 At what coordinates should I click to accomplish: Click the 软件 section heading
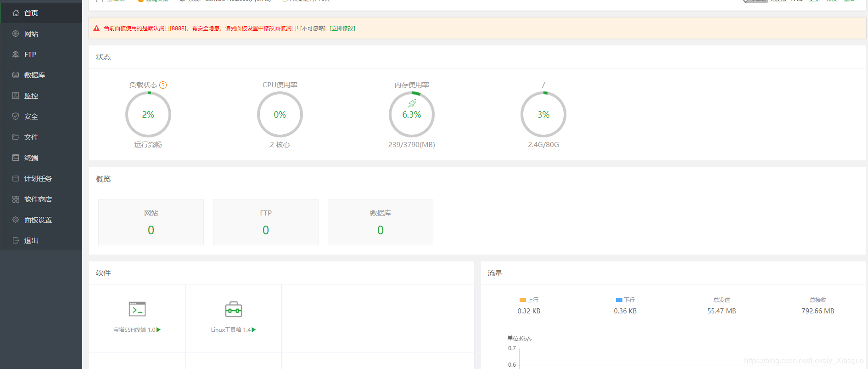103,273
